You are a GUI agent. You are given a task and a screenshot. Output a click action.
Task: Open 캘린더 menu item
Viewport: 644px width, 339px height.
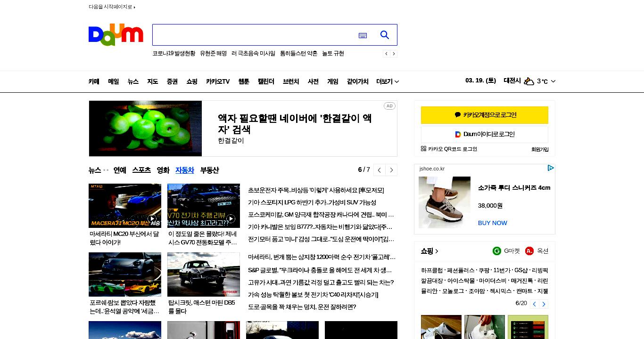click(x=266, y=81)
